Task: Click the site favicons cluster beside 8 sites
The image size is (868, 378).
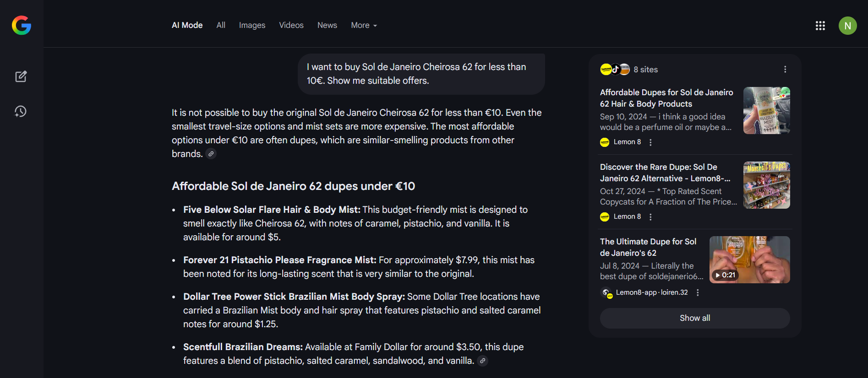Action: click(x=615, y=70)
